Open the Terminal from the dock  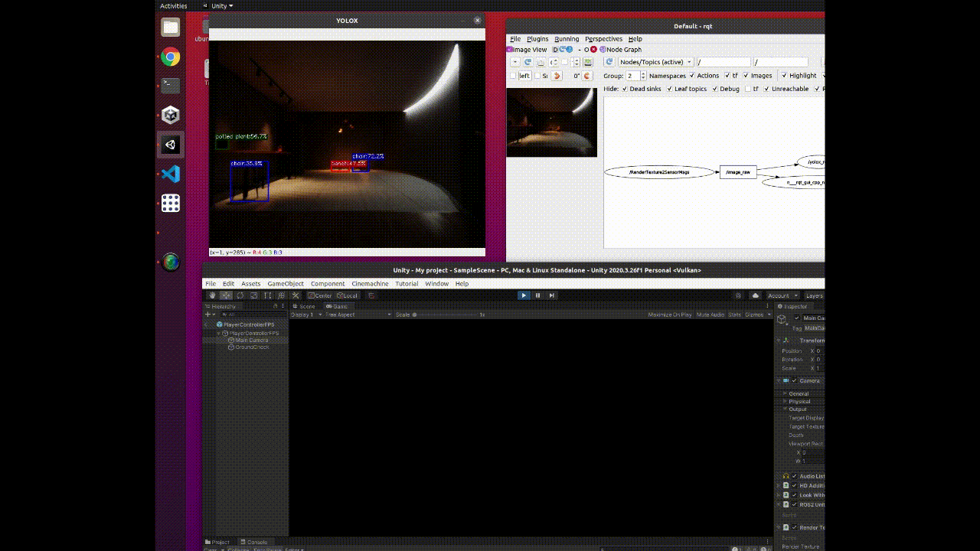tap(170, 86)
